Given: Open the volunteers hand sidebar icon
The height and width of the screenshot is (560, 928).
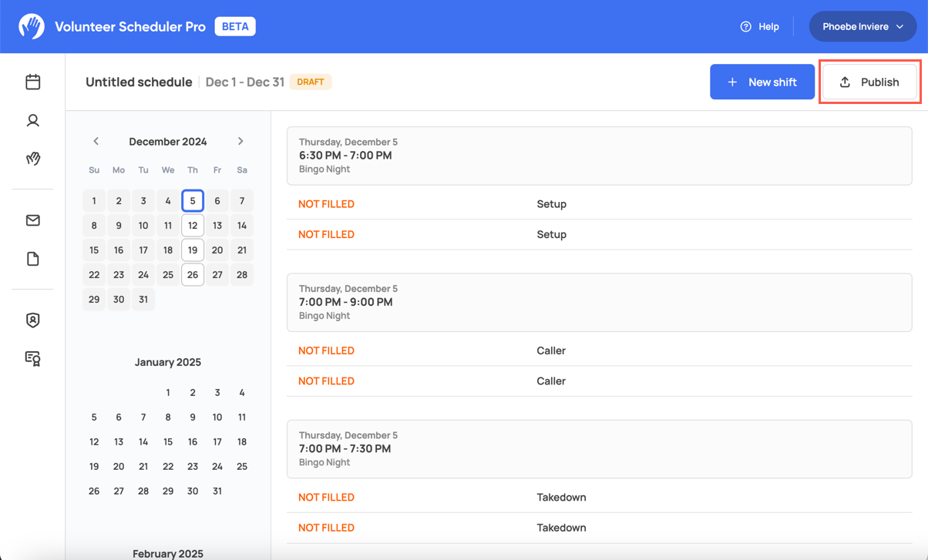Looking at the screenshot, I should [32, 159].
